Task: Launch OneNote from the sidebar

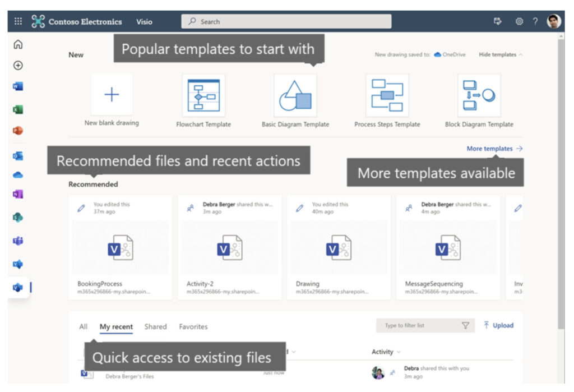Action: click(x=18, y=194)
